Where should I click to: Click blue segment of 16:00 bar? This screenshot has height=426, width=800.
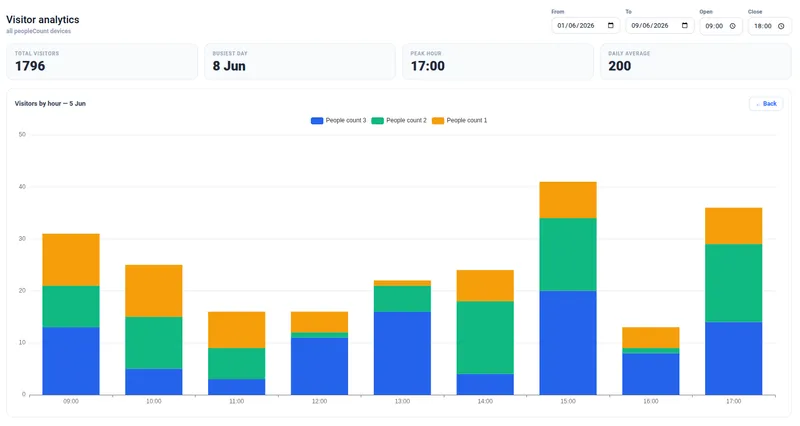(x=651, y=374)
